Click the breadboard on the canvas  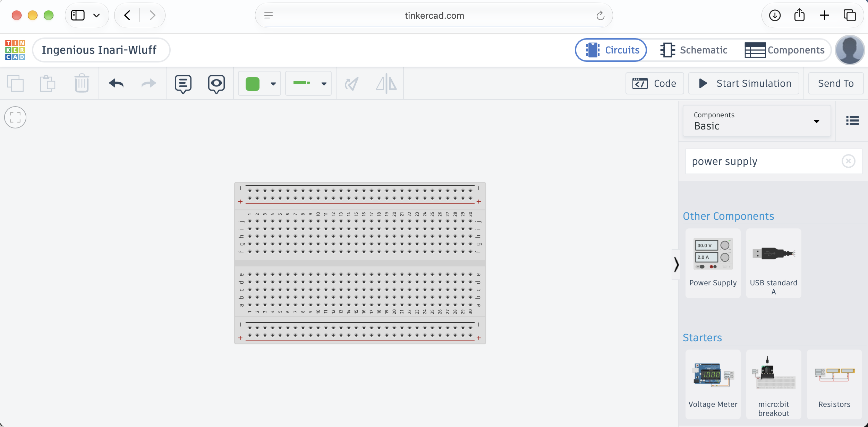[x=360, y=263]
